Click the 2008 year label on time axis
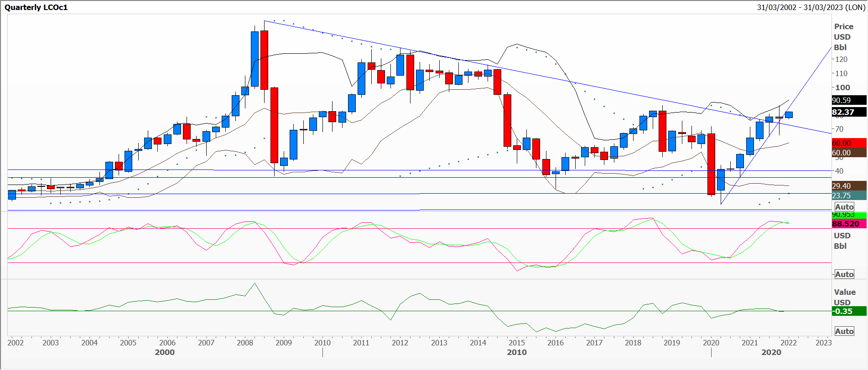The height and width of the screenshot is (370, 868). [245, 343]
